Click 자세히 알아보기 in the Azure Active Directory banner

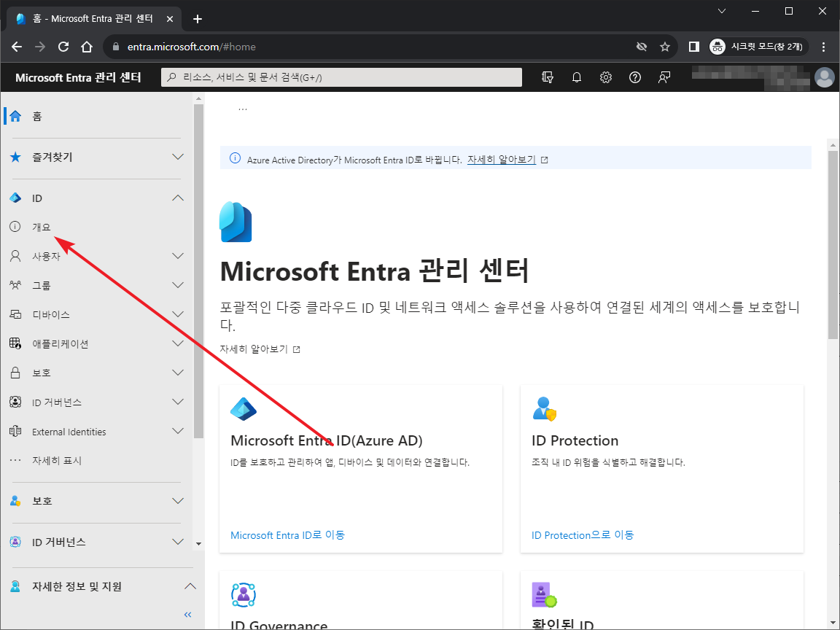(502, 160)
